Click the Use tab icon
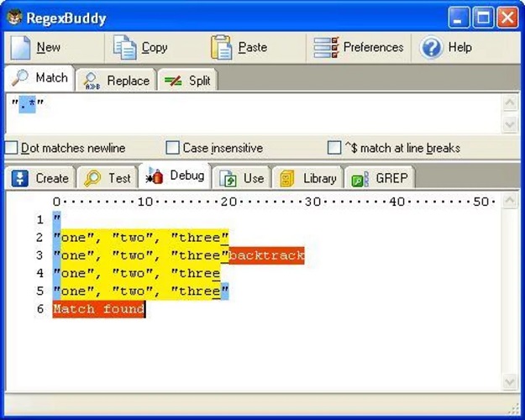Viewport: 525px width, 420px height. click(228, 178)
